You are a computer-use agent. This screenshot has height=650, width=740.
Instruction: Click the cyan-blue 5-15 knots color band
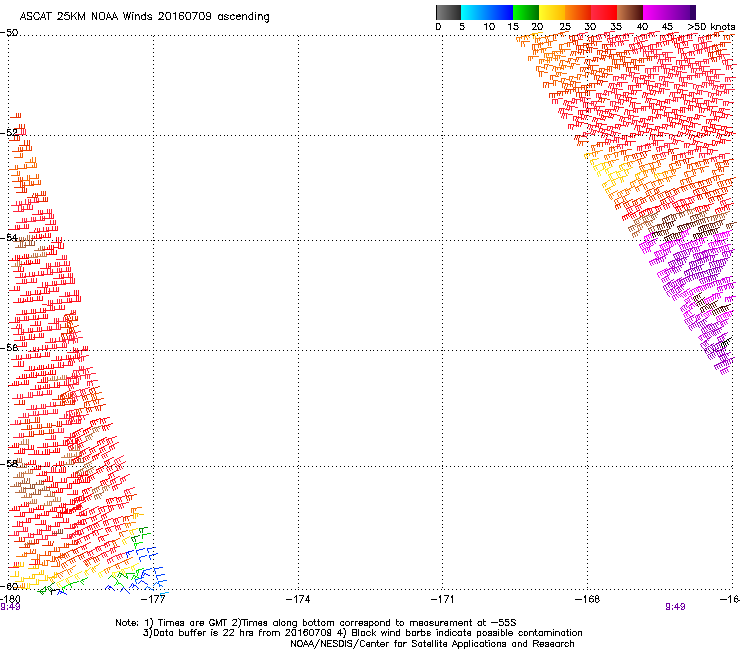(x=487, y=12)
